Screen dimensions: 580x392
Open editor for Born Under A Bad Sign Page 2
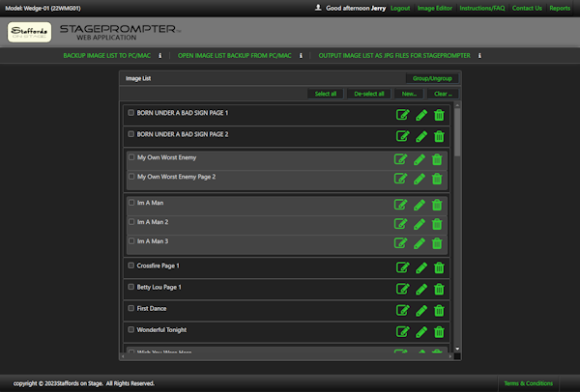click(402, 136)
